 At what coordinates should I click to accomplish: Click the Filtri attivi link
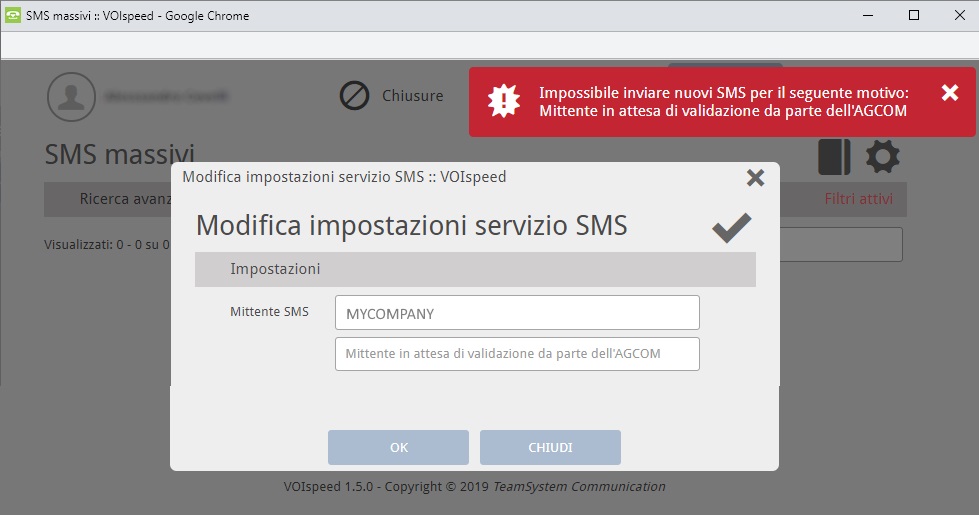point(858,199)
